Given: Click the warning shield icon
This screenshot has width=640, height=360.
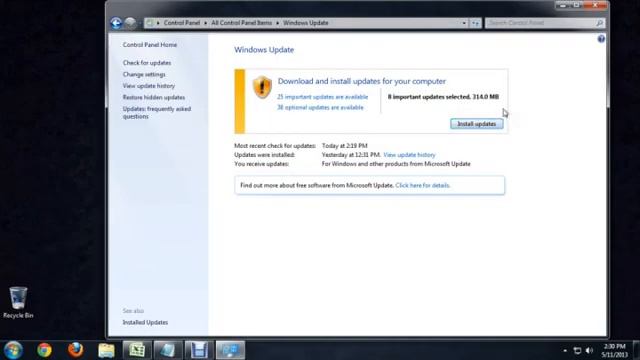Looking at the screenshot, I should coord(262,87).
